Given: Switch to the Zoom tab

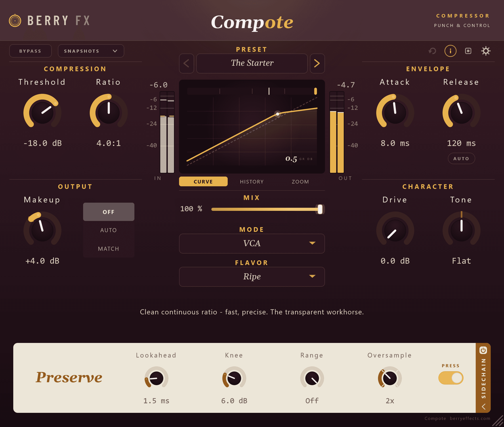Looking at the screenshot, I should tap(300, 182).
